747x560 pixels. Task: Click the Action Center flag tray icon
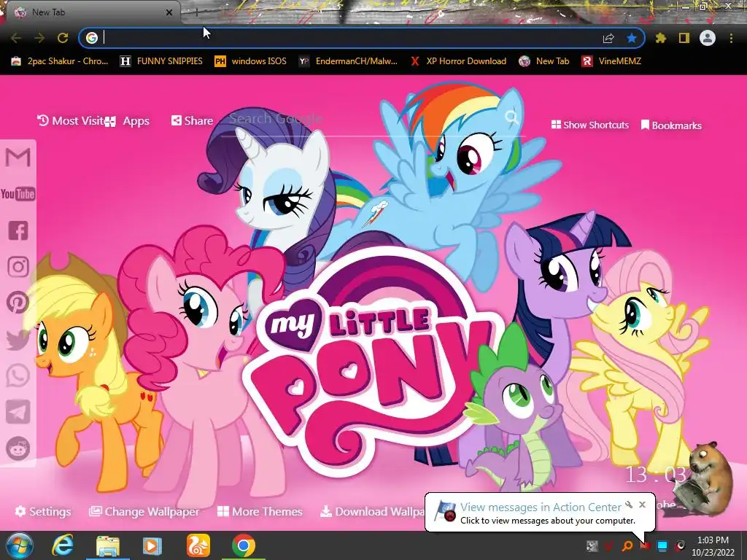(x=645, y=545)
